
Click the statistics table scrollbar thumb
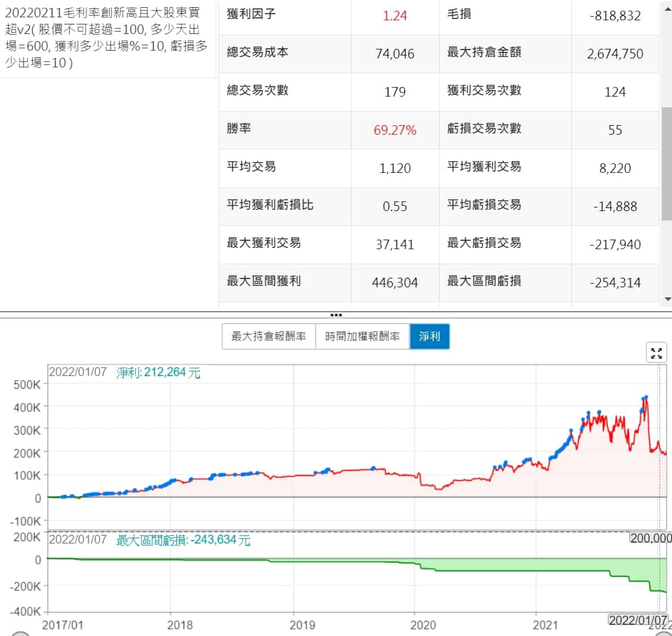point(667,164)
